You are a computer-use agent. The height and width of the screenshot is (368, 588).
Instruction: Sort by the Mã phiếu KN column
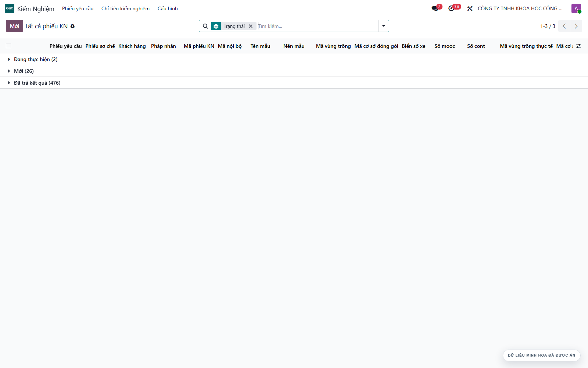(x=199, y=46)
